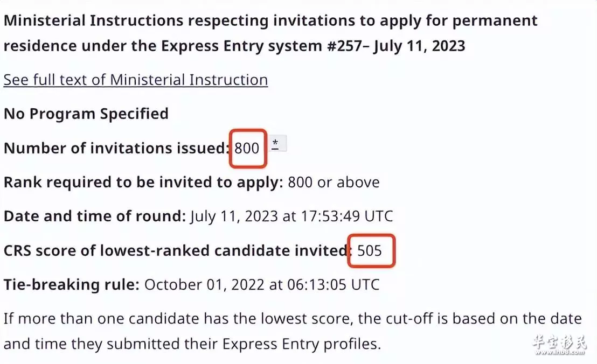Select the 'No Program Specified' text
Image resolution: width=597 pixels, height=364 pixels.
[x=86, y=114]
